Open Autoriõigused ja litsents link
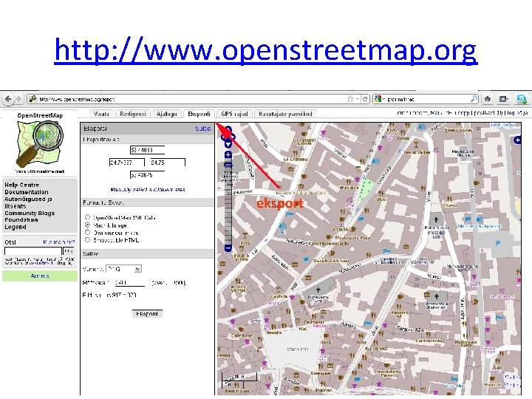Screen dimensions: 532x399 click(x=28, y=202)
